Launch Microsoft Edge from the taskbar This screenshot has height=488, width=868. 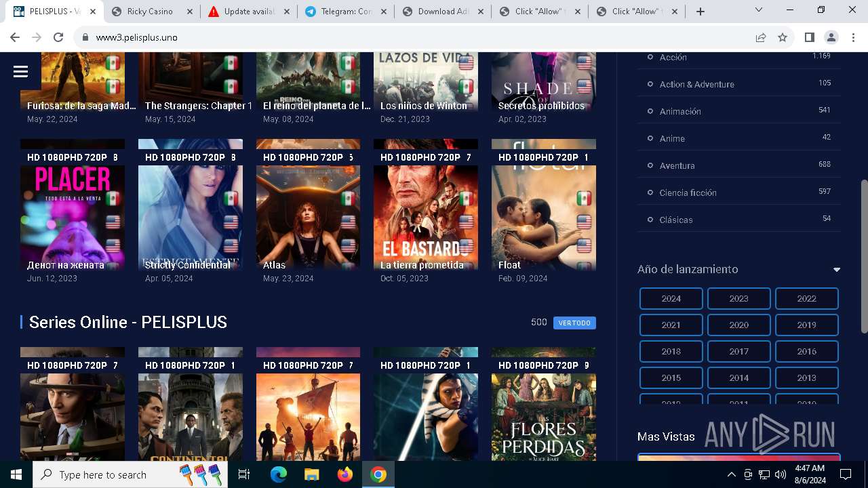278,474
